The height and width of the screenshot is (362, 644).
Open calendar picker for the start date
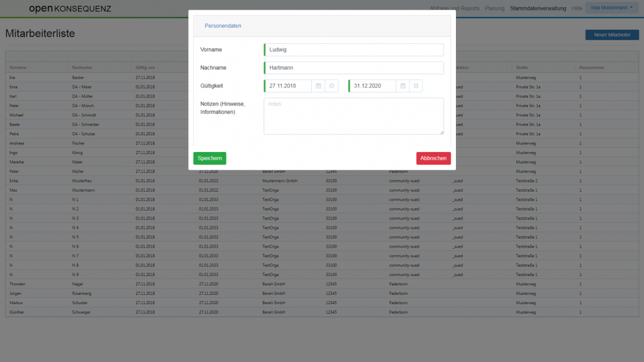tap(319, 86)
